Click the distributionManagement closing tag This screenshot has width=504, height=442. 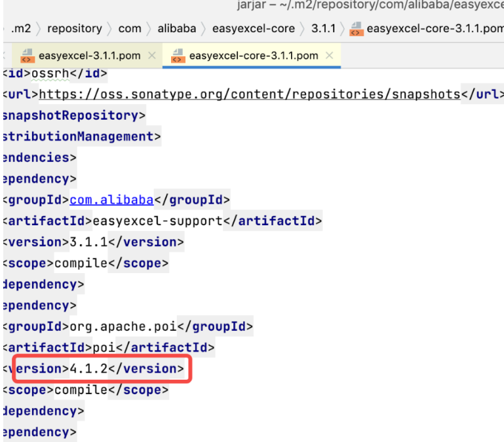click(82, 136)
